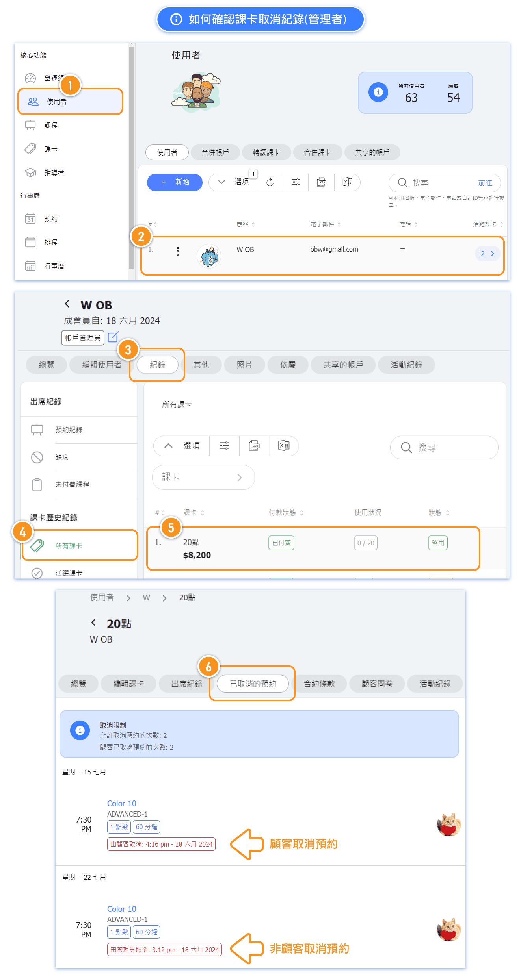Screen dimensions: 521x980
Task: Open the Color 10 class link on 15 七月
Action: [x=121, y=804]
